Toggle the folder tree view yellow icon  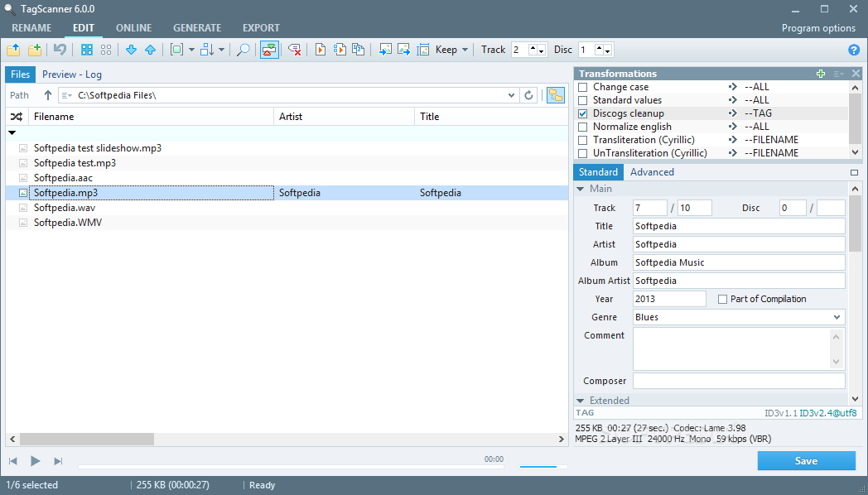coord(555,95)
